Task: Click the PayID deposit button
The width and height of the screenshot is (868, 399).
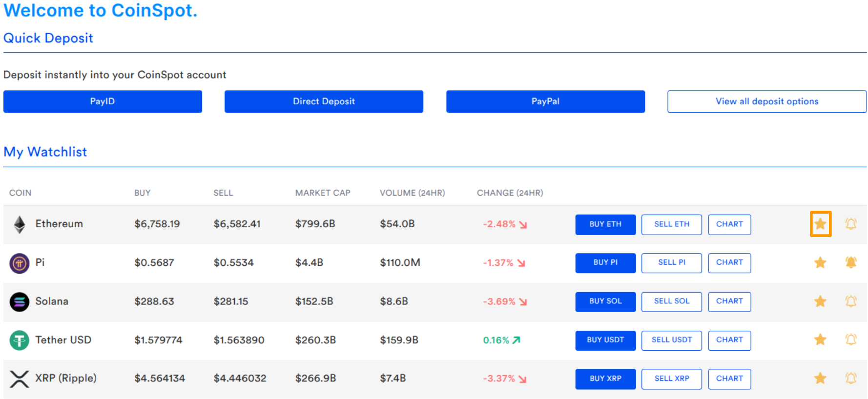Action: (103, 101)
